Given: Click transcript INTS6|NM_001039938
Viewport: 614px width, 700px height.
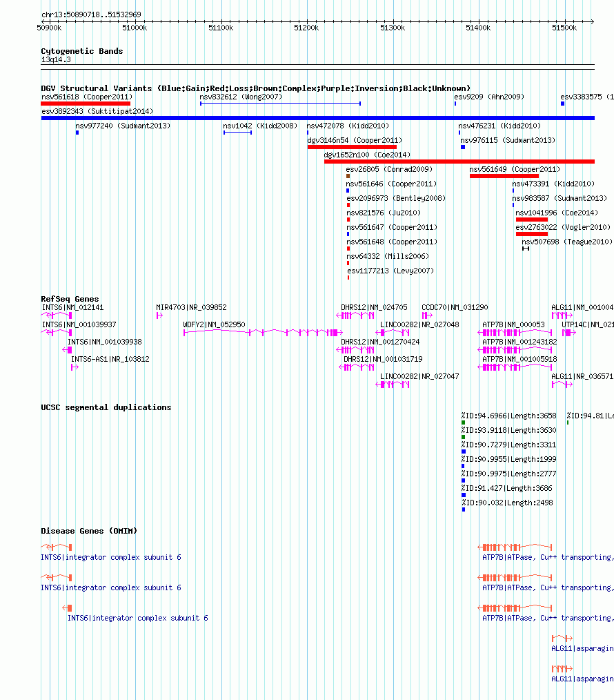Looking at the screenshot, I should [x=105, y=342].
